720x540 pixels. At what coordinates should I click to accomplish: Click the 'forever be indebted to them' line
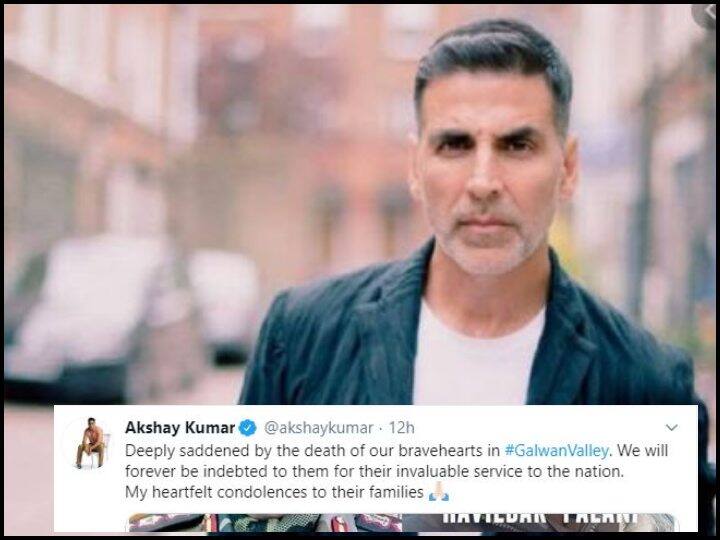(x=375, y=471)
